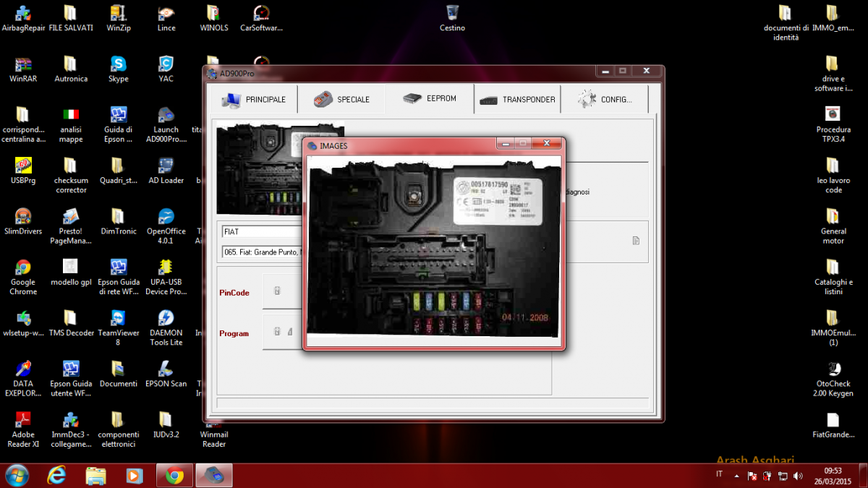Image resolution: width=868 pixels, height=488 pixels.
Task: Open the DATA EXEPLOR... shortcut
Action: point(23,378)
